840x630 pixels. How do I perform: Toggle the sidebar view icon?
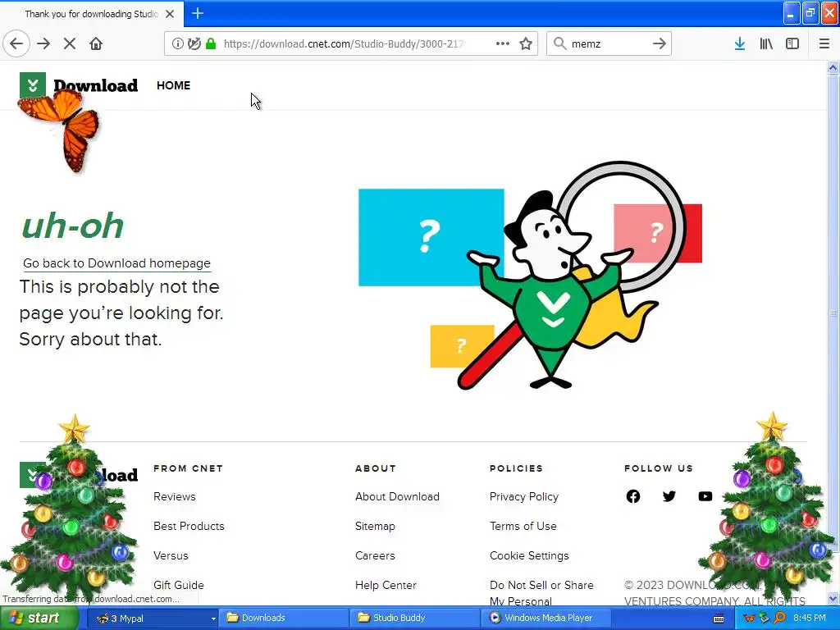(x=792, y=43)
